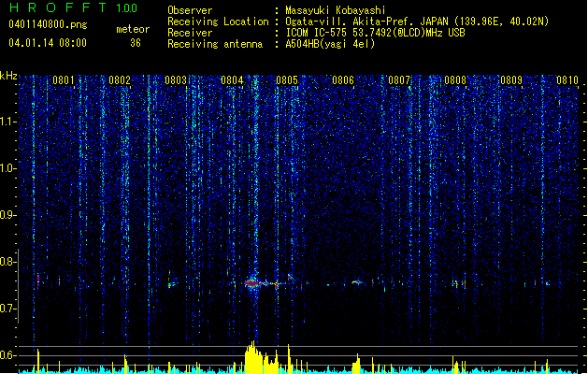Click the 'Observer' field label
This screenshot has height=374, width=588.
click(190, 10)
